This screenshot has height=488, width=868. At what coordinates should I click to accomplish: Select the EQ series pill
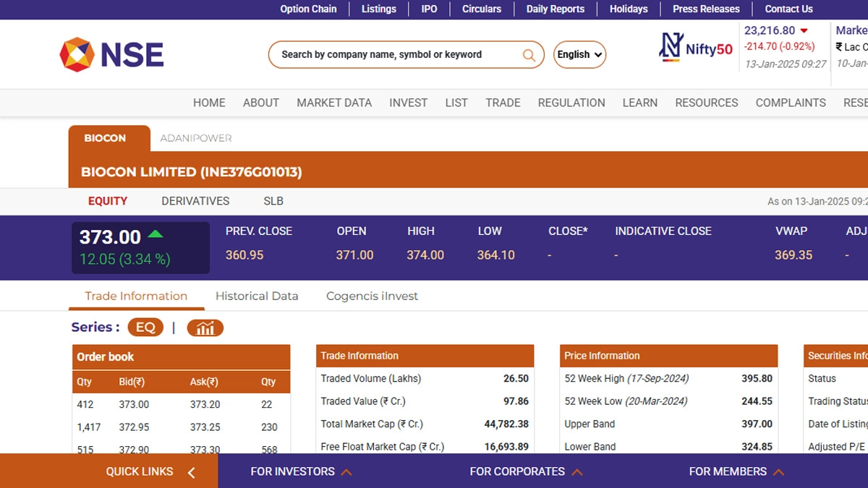click(145, 328)
